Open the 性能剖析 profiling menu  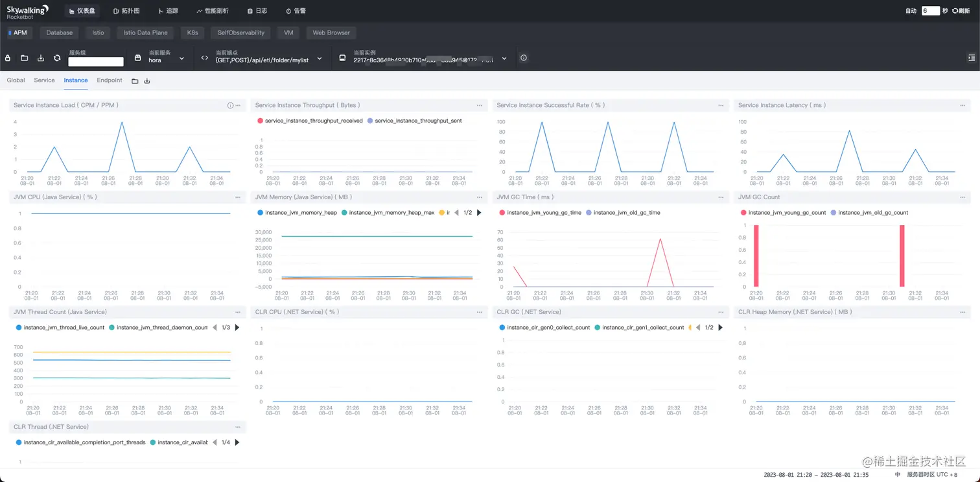pyautogui.click(x=212, y=11)
